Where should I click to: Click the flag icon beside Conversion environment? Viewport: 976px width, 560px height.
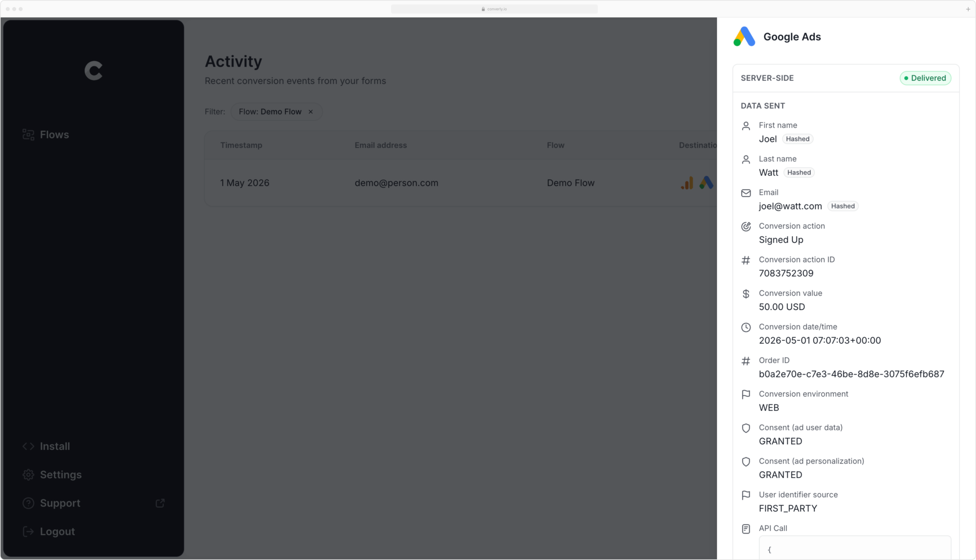pyautogui.click(x=746, y=395)
